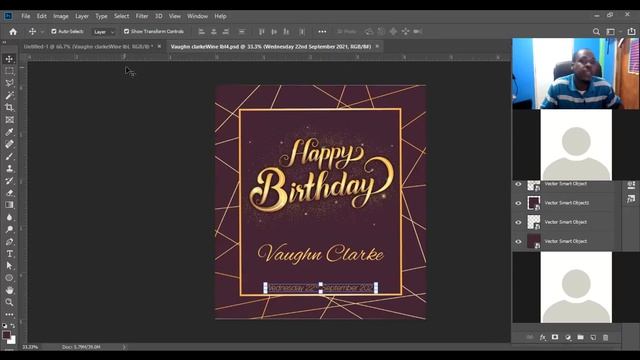640x360 pixels.
Task: Click the 33.33% zoom field in status bar
Action: click(x=31, y=347)
